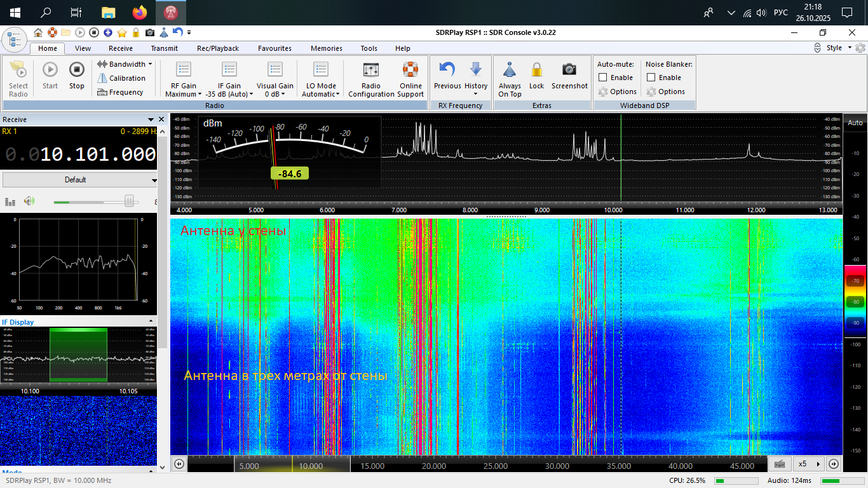Toggle the Auto scale button
868x488 pixels.
pos(855,123)
